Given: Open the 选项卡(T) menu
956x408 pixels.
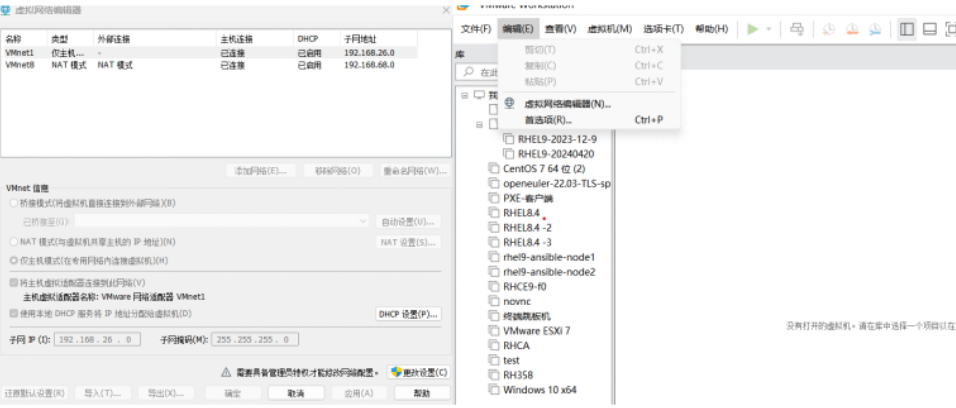Looking at the screenshot, I should pyautogui.click(x=663, y=29).
